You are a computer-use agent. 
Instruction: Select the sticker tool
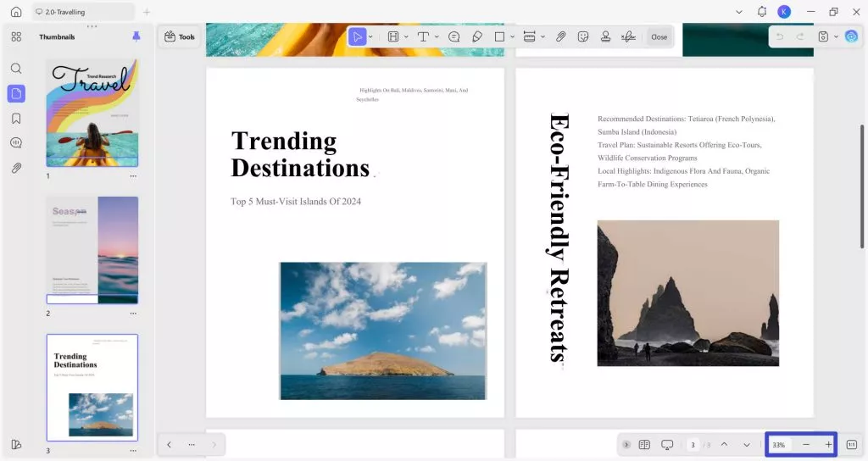point(583,36)
